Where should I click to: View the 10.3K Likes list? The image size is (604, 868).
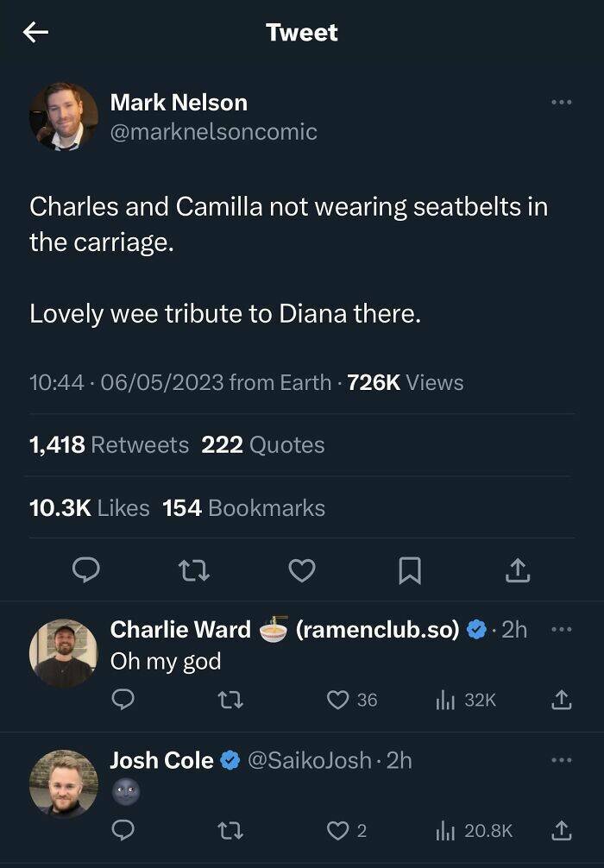click(91, 507)
